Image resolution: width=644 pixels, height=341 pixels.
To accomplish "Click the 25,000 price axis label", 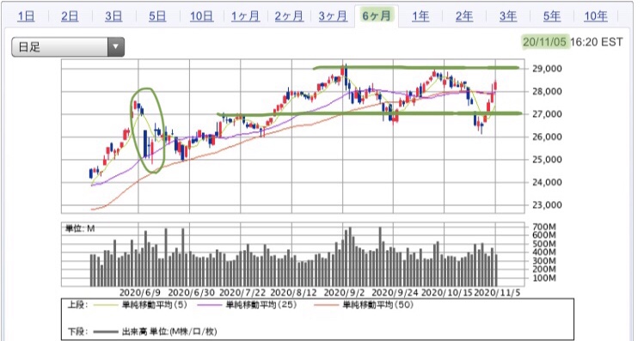I will point(547,159).
